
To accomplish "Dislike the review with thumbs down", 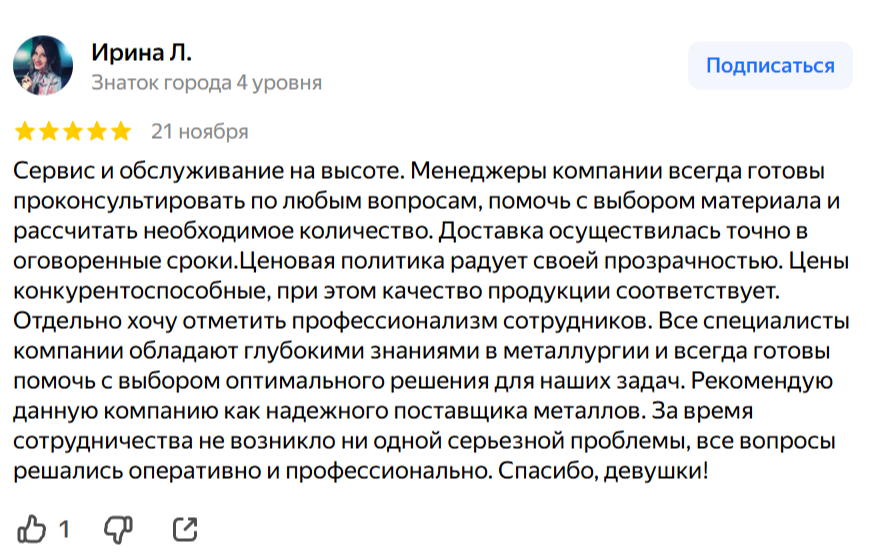I will click(x=119, y=528).
